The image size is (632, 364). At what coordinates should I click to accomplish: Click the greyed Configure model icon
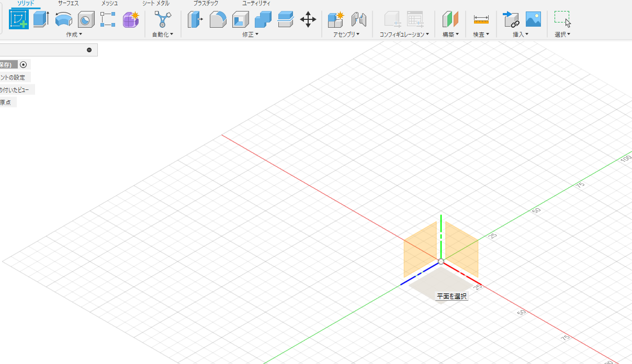(x=392, y=20)
